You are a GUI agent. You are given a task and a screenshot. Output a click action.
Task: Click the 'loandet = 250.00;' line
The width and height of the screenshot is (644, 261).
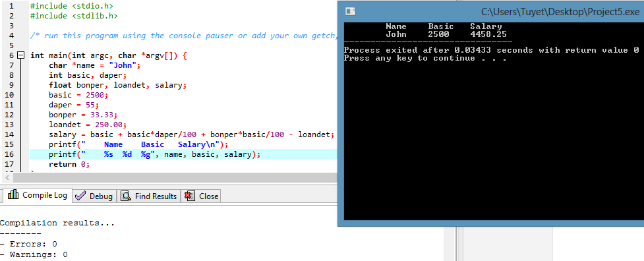[x=88, y=125]
